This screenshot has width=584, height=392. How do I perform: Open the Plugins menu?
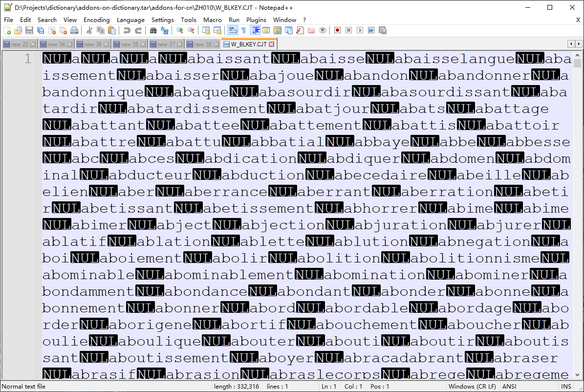click(x=256, y=20)
